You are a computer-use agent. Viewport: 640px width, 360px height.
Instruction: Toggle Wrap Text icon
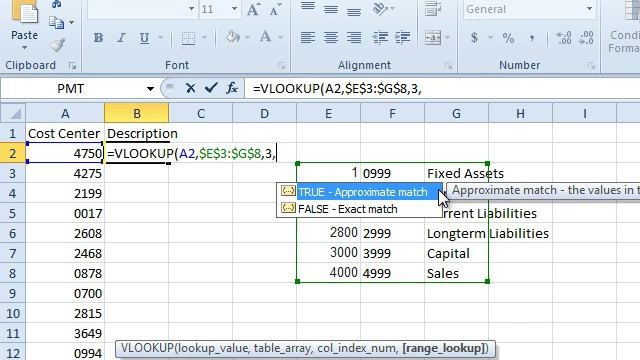433,9
